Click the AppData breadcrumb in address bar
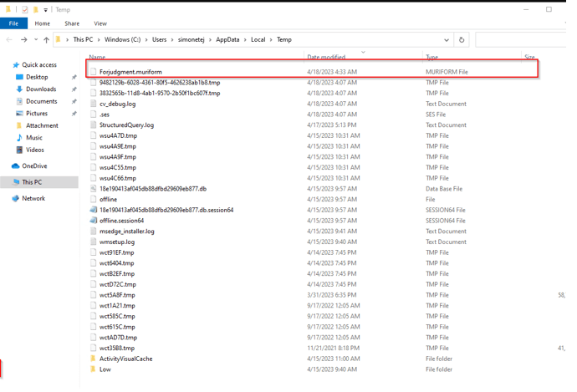 click(x=228, y=39)
